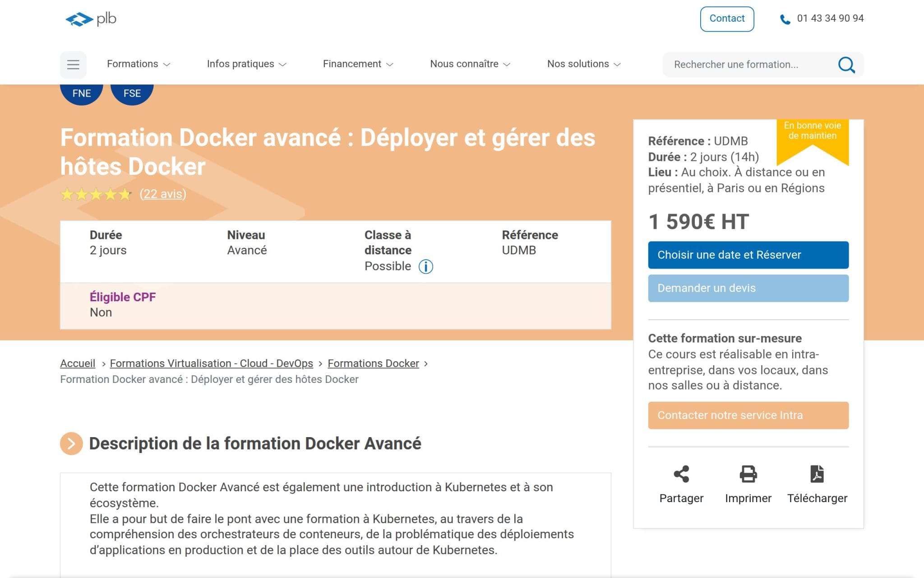Click the phone icon beside the number

click(785, 19)
